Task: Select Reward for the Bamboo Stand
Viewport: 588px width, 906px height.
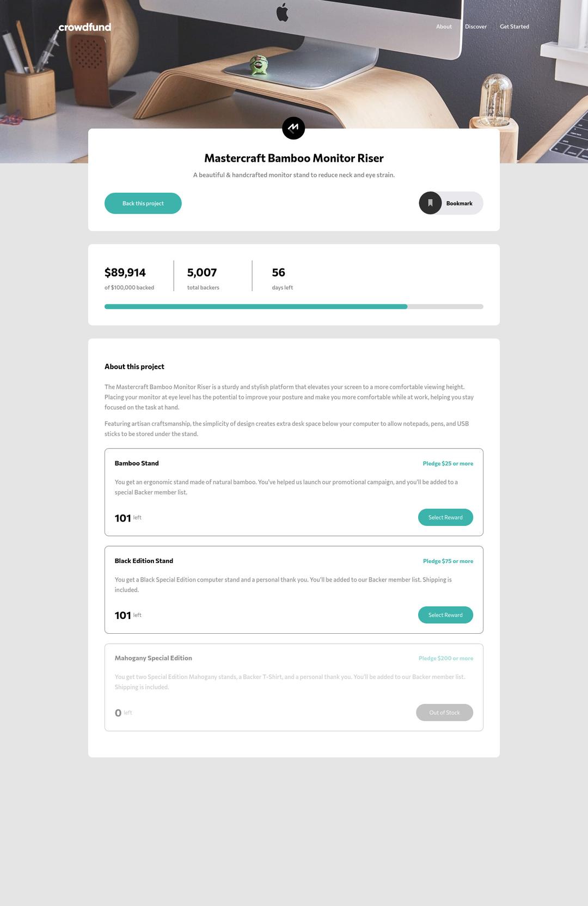Action: (x=445, y=517)
